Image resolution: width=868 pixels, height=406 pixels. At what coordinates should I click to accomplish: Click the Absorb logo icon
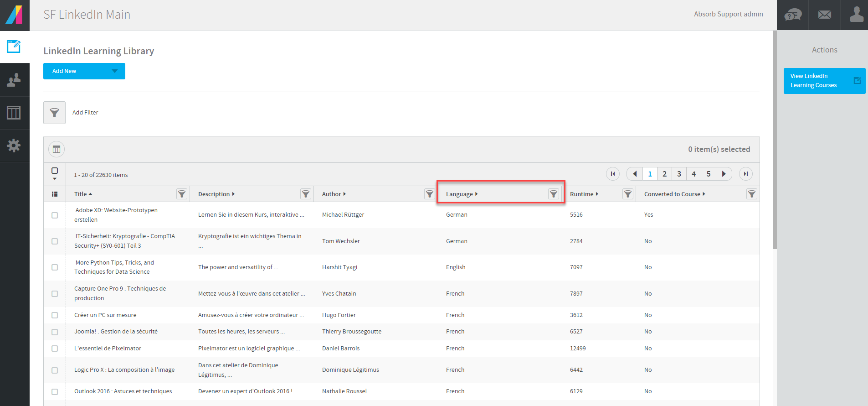(14, 15)
